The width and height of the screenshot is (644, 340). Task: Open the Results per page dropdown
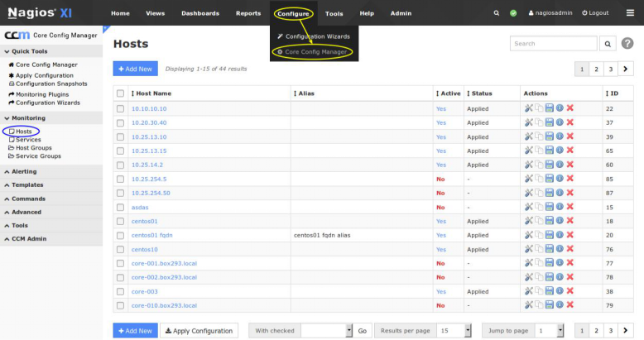point(454,331)
